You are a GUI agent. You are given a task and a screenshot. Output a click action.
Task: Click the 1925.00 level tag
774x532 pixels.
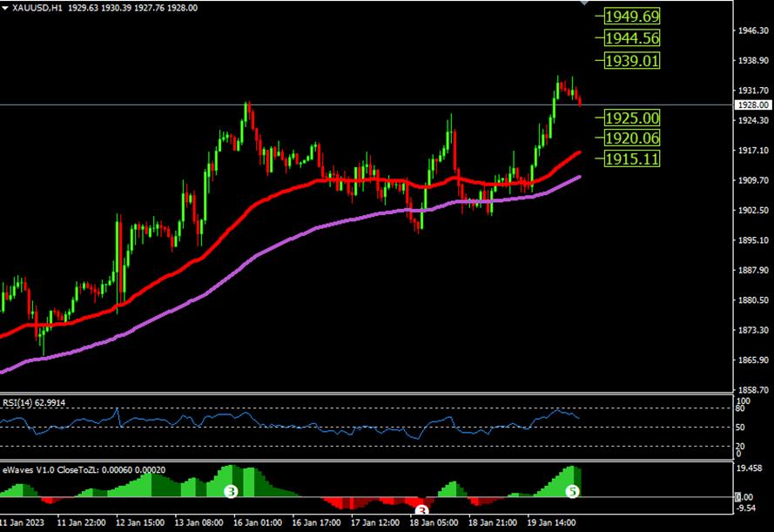point(632,118)
